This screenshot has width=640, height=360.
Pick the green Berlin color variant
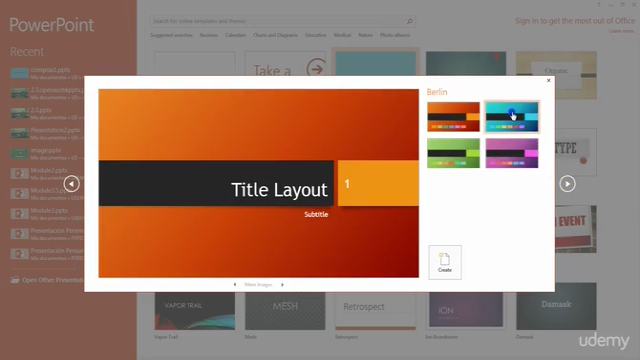(x=453, y=153)
